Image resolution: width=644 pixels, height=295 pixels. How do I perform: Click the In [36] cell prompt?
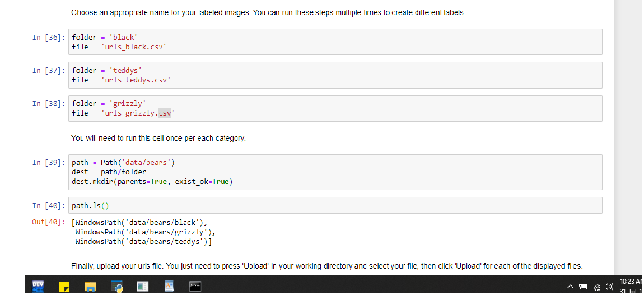(x=49, y=38)
